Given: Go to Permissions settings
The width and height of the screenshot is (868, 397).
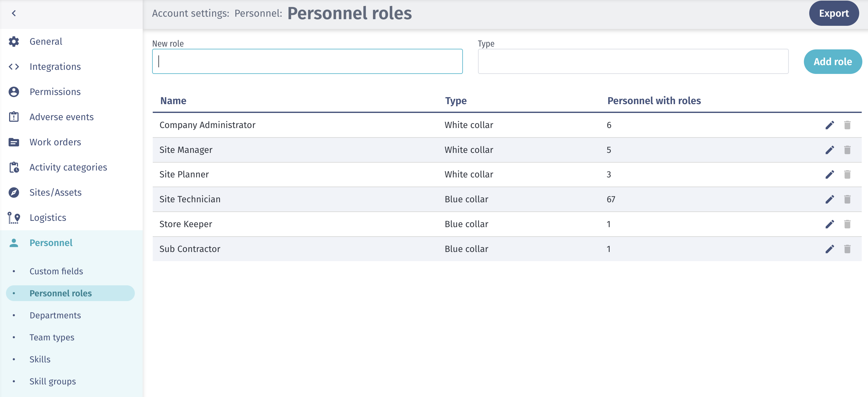Looking at the screenshot, I should 55,92.
